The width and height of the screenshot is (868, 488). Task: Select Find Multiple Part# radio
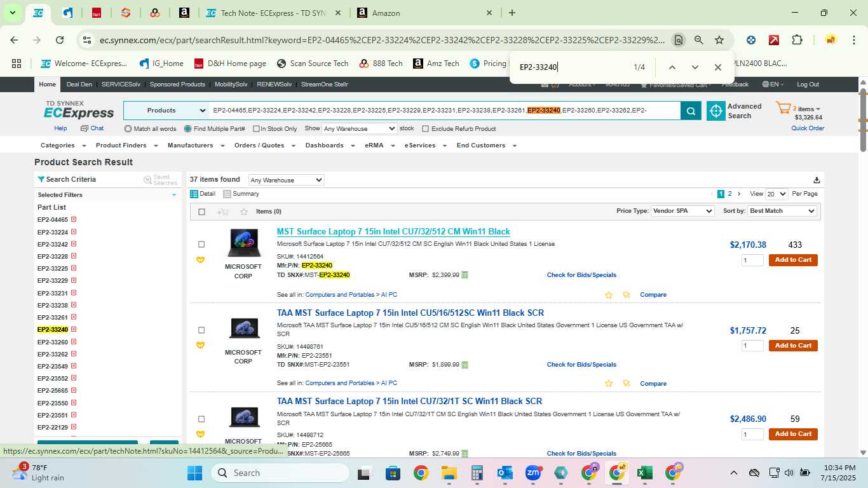(187, 128)
